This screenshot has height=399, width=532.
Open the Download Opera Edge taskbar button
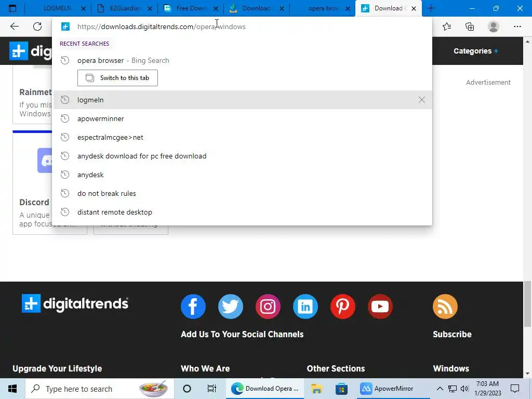pos(264,389)
